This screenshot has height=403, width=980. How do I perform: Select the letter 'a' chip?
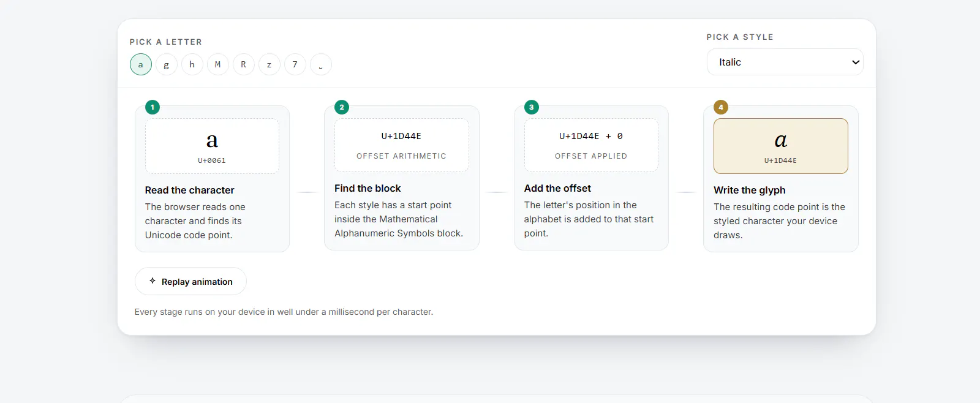click(141, 64)
